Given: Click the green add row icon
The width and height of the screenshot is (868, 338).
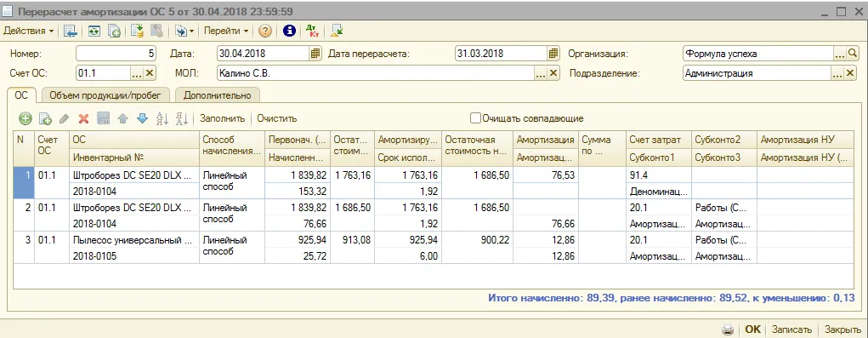Looking at the screenshot, I should 26,118.
